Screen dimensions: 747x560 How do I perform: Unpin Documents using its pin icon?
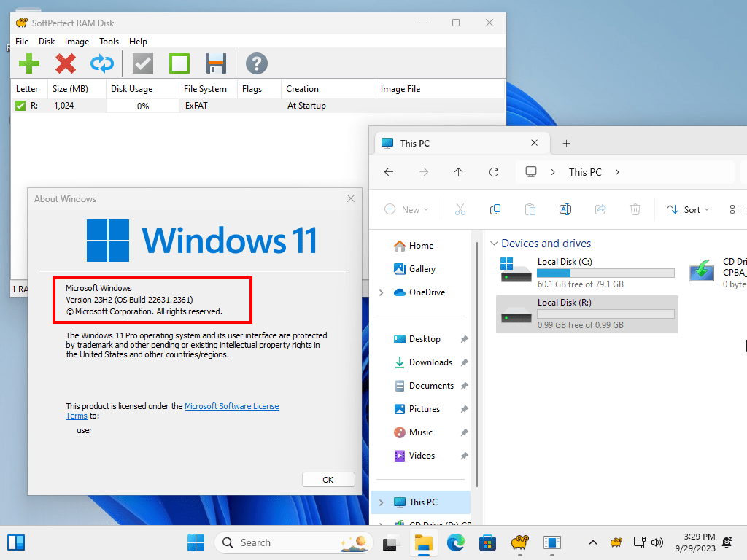(x=464, y=386)
